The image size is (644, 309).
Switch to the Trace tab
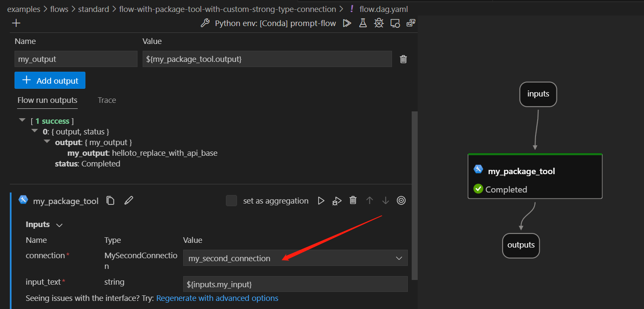106,100
